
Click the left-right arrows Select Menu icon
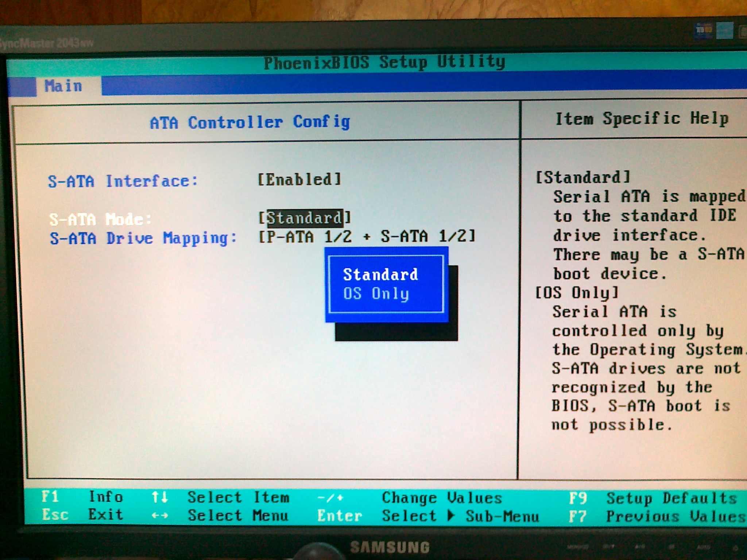(x=160, y=516)
